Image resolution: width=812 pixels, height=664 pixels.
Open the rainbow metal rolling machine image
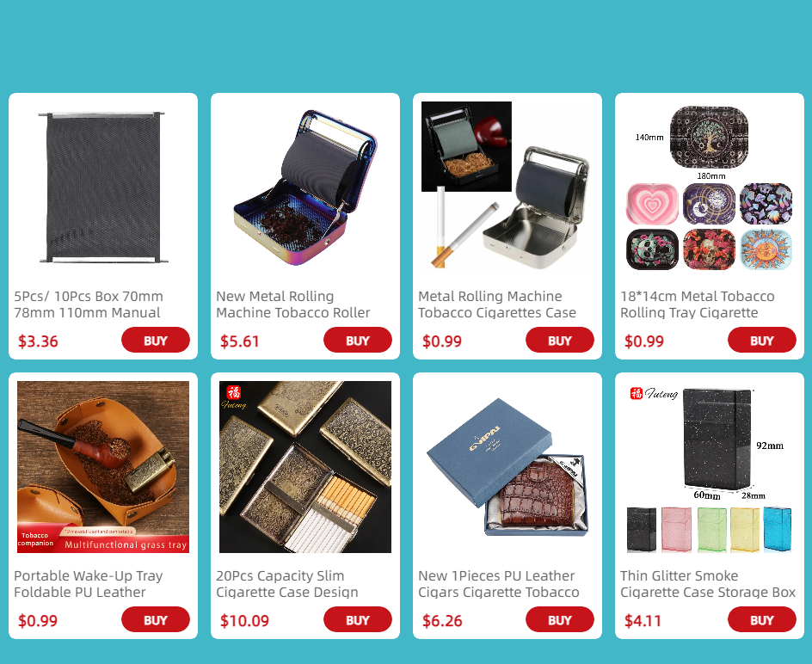[x=305, y=188]
